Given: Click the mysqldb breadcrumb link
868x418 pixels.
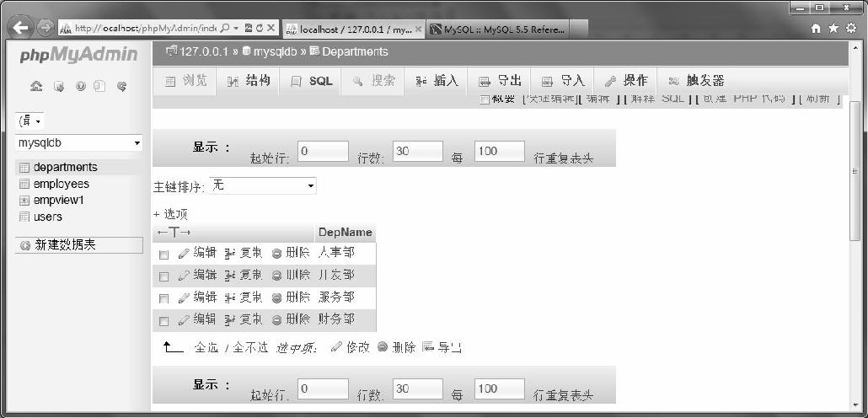Looking at the screenshot, I should pos(275,51).
